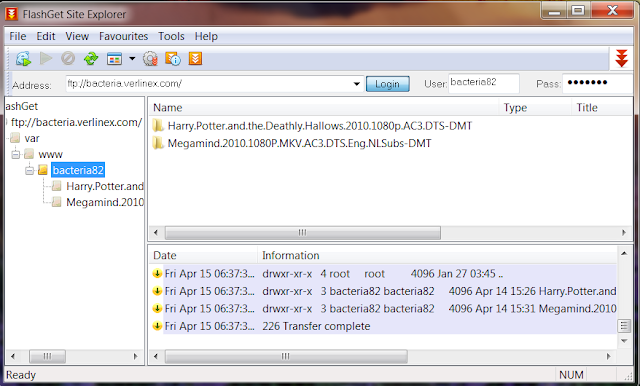The image size is (640, 386).
Task: Click the tree panel horizontal scrollbar thumb
Action: [47, 356]
